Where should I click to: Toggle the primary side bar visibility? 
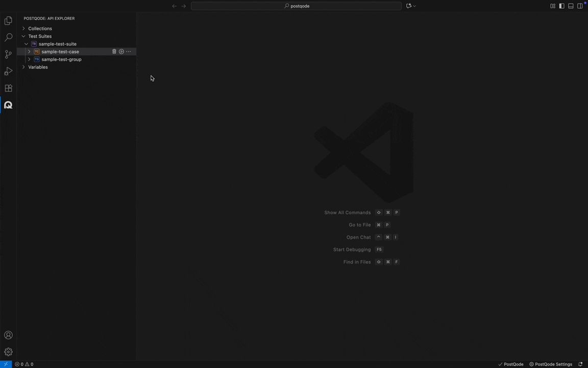tap(561, 6)
